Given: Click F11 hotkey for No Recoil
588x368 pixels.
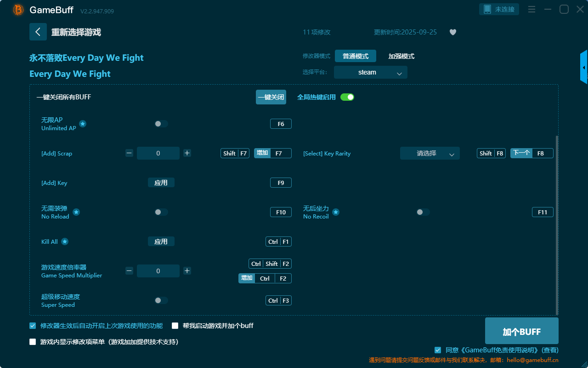Looking at the screenshot, I should pyautogui.click(x=543, y=212).
